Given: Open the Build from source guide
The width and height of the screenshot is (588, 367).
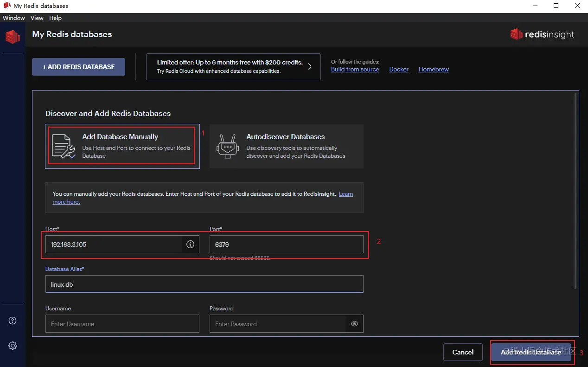Looking at the screenshot, I should (x=355, y=70).
